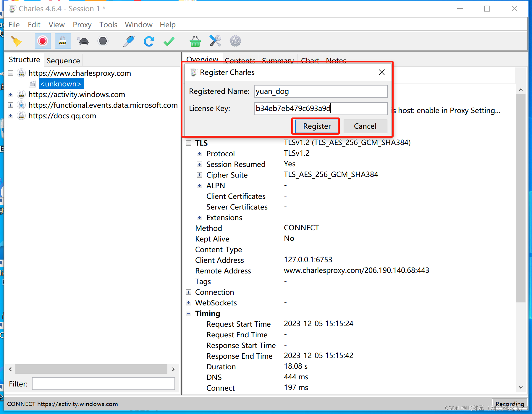Toggle SSL Proxying padlock icon

[63, 41]
